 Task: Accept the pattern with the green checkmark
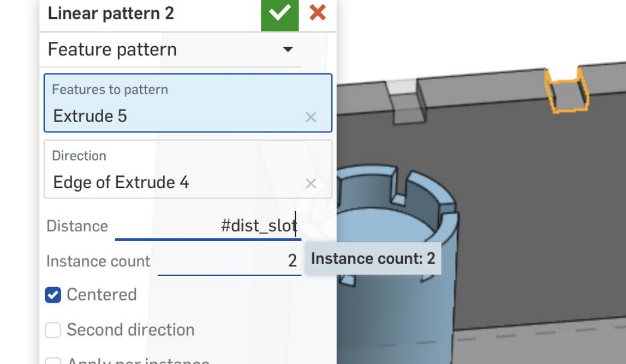tap(280, 15)
